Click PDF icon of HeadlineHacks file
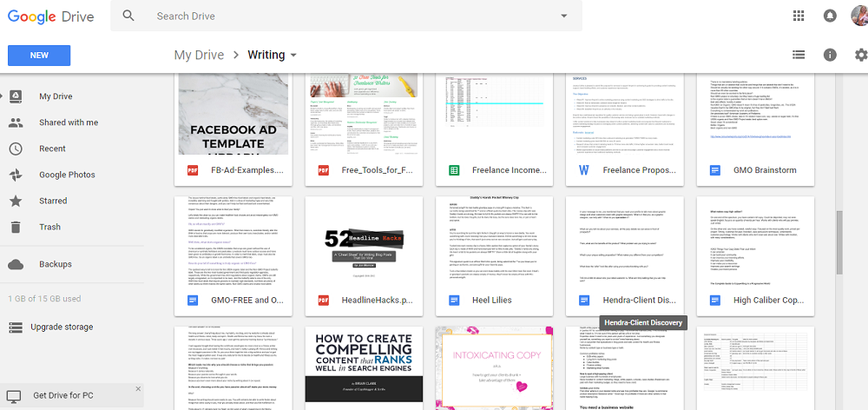This screenshot has width=868, height=410. (x=323, y=301)
